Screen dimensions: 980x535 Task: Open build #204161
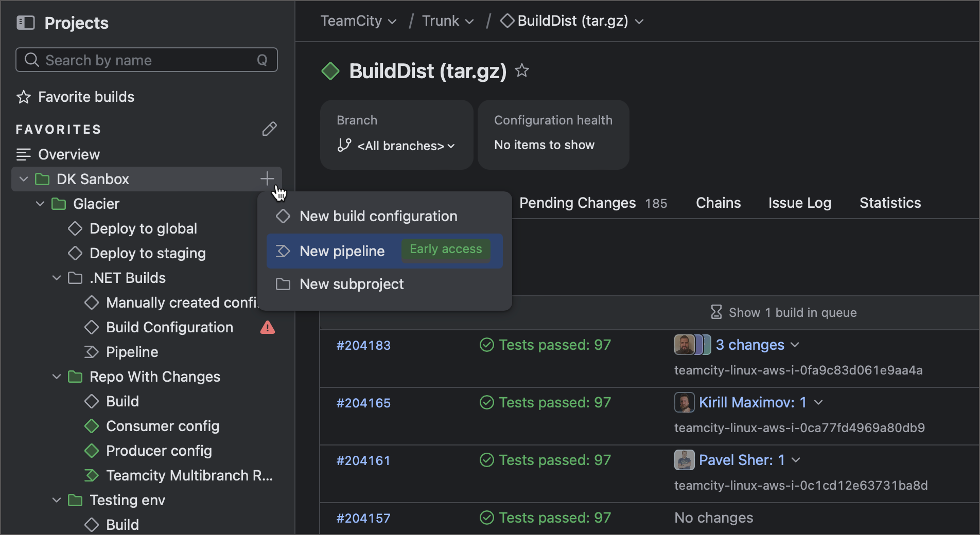[363, 460]
